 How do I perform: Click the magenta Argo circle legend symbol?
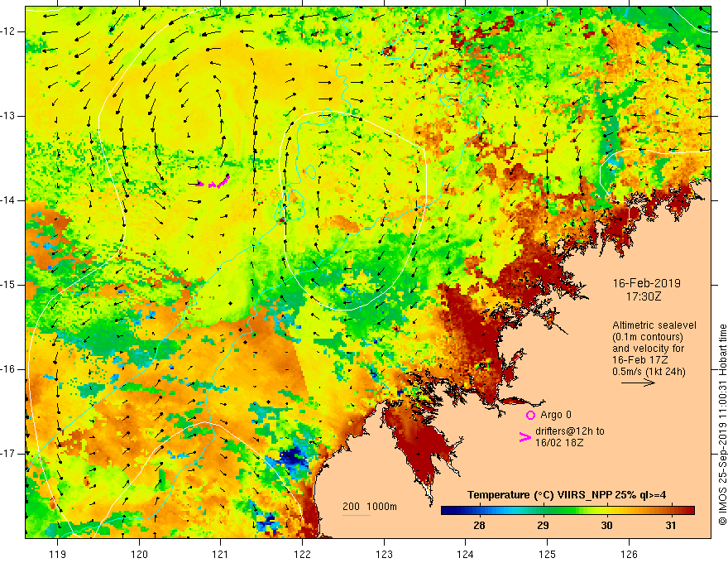tap(530, 416)
